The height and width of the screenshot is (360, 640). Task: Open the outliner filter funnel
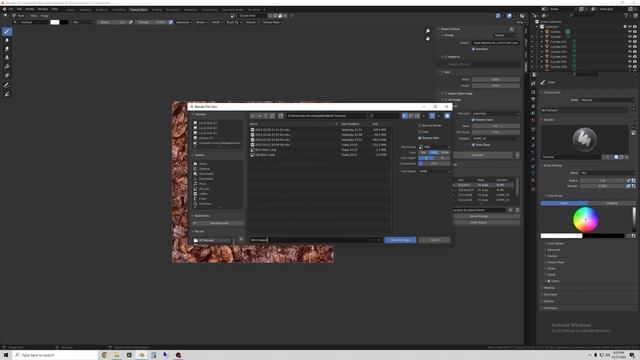(x=627, y=16)
